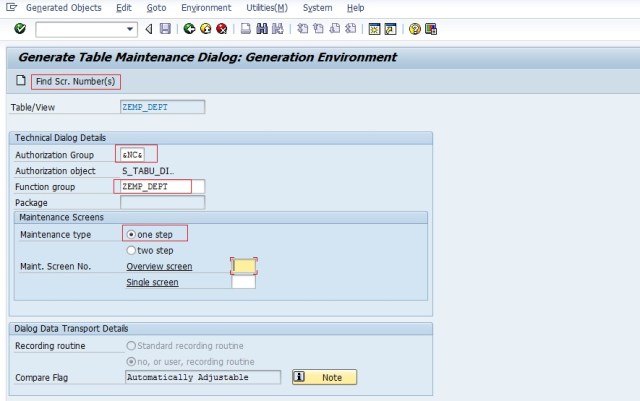Click the yellow Help question mark icon
Viewport: 640px width, 401px height.
coord(415,29)
